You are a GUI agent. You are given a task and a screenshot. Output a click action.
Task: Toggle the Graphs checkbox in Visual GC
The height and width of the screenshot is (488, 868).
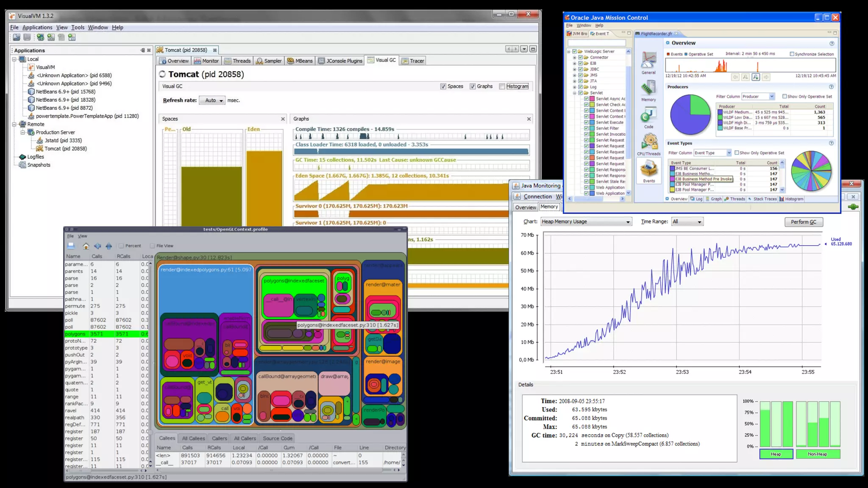tap(473, 86)
